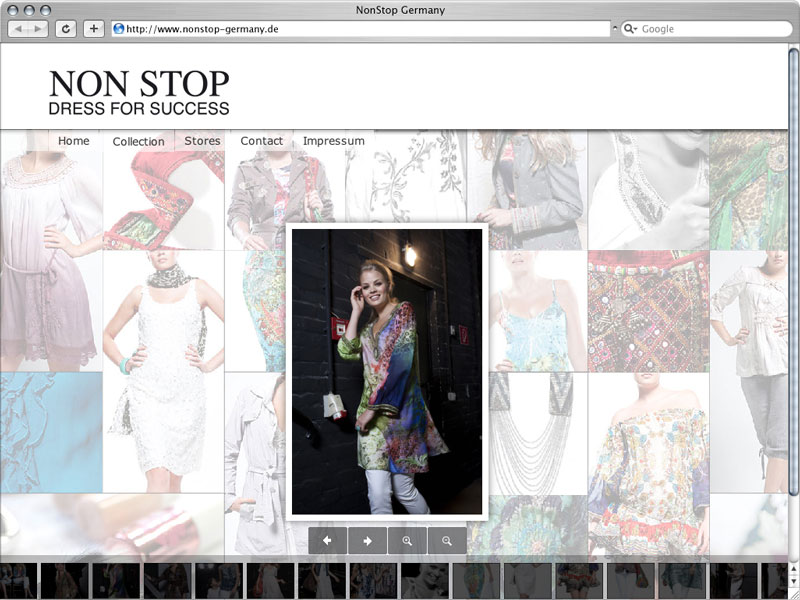Open the white trench coat tile
The width and height of the screenshot is (800, 600).
pos(255,463)
